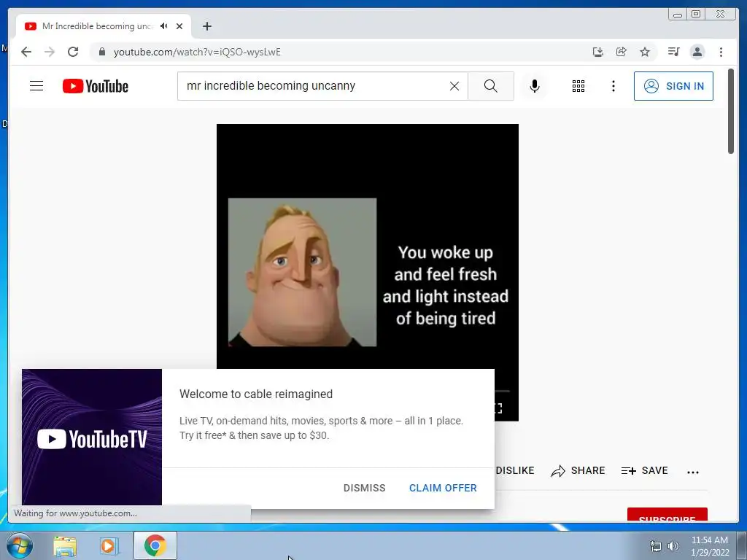Open a new tab with the plus button
Screen dimensions: 747x560
pyautogui.click(x=206, y=26)
